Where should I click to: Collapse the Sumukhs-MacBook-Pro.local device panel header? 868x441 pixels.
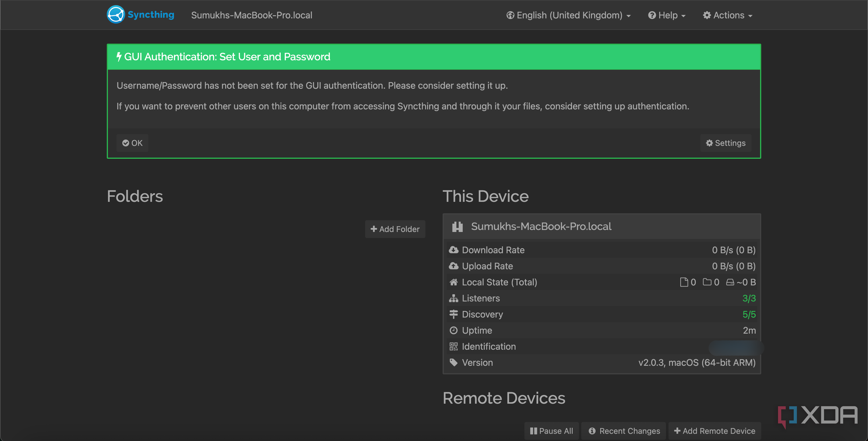pyautogui.click(x=602, y=227)
